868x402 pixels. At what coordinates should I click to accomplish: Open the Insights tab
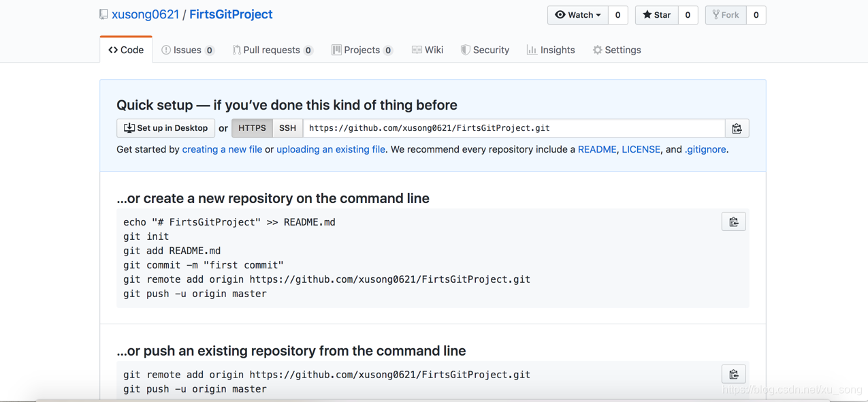tap(551, 50)
